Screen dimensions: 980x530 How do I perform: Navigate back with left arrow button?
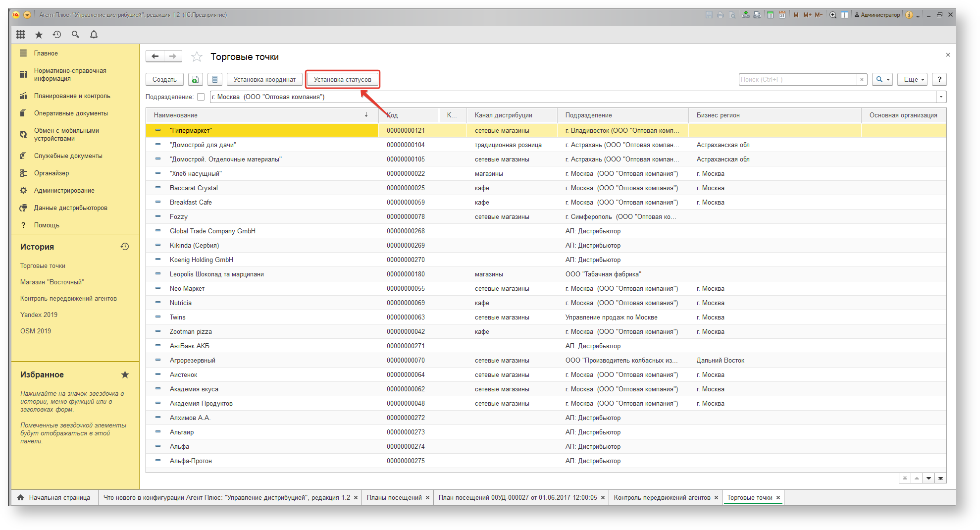155,56
